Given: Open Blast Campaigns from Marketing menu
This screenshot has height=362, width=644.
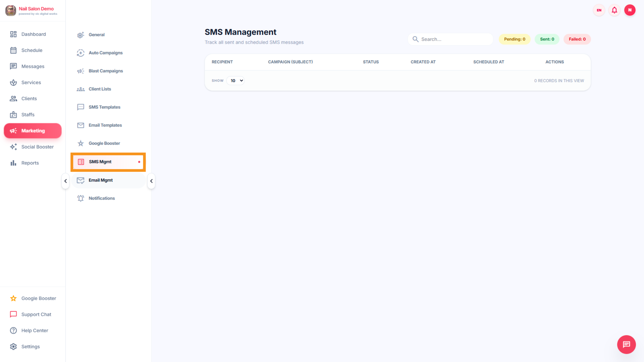Looking at the screenshot, I should tap(106, 71).
